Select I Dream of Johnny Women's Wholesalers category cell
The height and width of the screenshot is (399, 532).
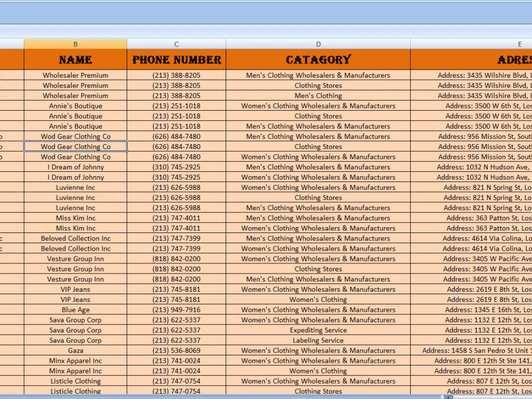point(318,177)
